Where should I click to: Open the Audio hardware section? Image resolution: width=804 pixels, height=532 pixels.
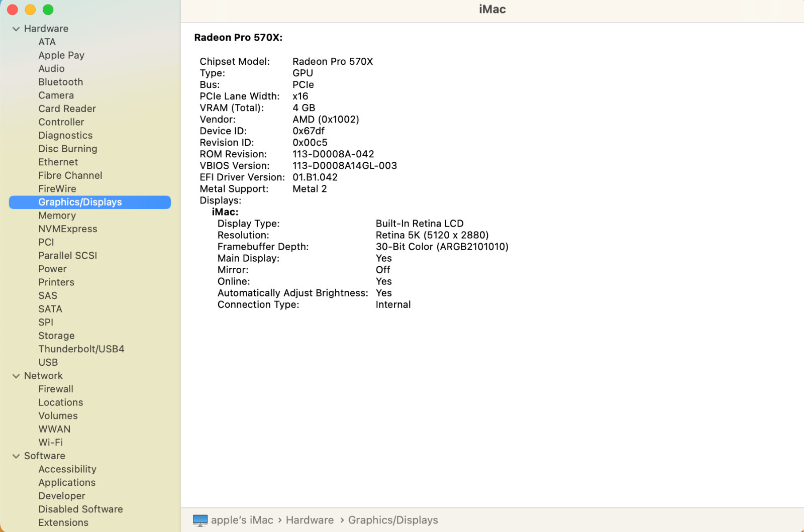pos(52,69)
